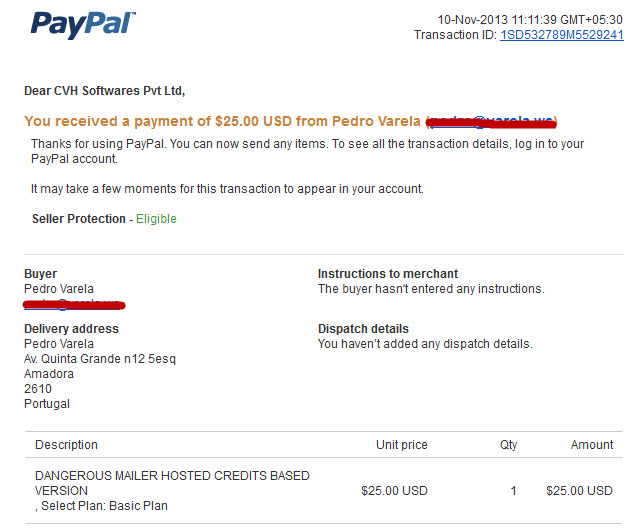This screenshot has width=628, height=528.
Task: Click the redacted email in payment headline
Action: [x=491, y=122]
